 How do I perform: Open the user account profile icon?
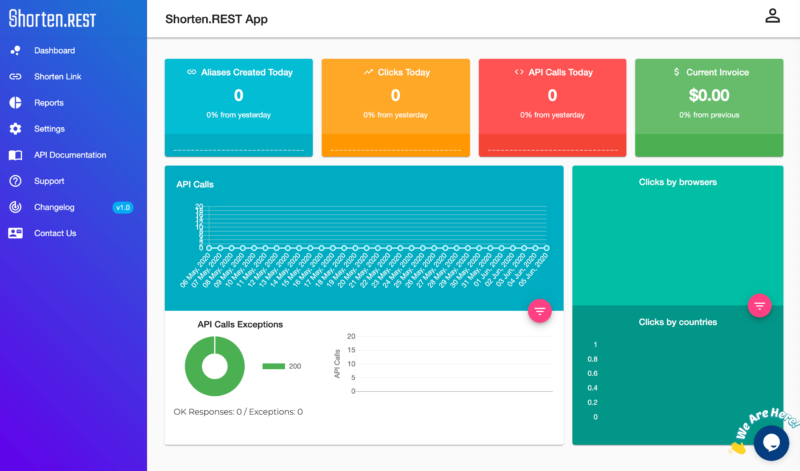(x=772, y=16)
